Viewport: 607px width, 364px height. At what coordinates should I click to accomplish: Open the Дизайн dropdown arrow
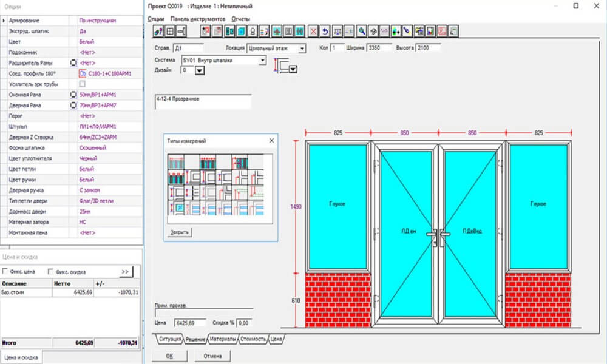[x=199, y=70]
